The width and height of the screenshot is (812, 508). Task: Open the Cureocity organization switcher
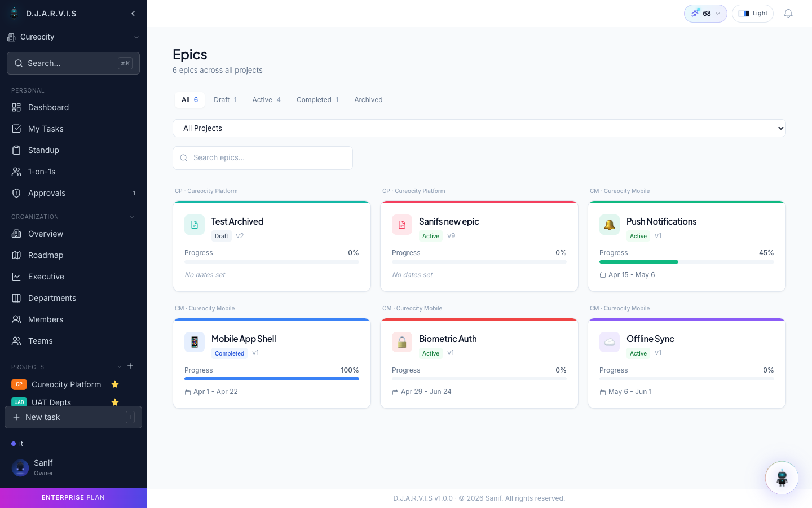(x=73, y=37)
